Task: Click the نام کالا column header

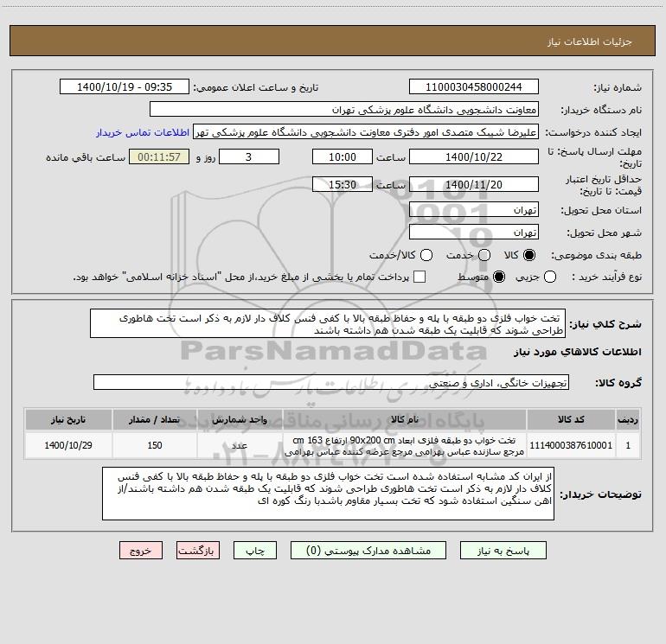Action: [x=405, y=419]
